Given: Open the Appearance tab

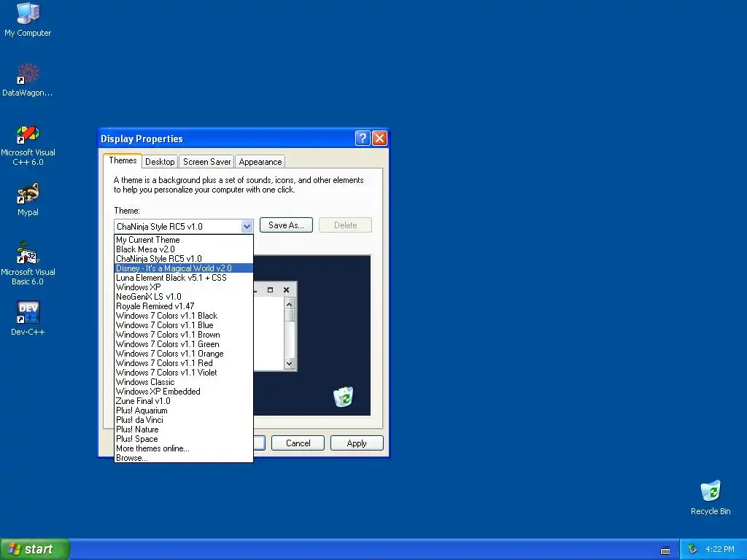Looking at the screenshot, I should pos(260,161).
